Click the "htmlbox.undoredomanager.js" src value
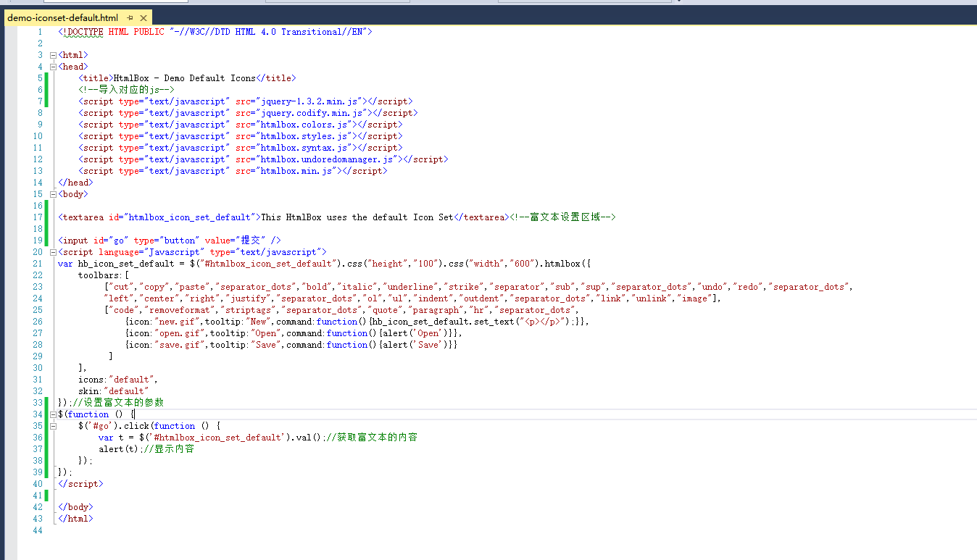Viewport: 977px width, 560px height. pyautogui.click(x=328, y=159)
